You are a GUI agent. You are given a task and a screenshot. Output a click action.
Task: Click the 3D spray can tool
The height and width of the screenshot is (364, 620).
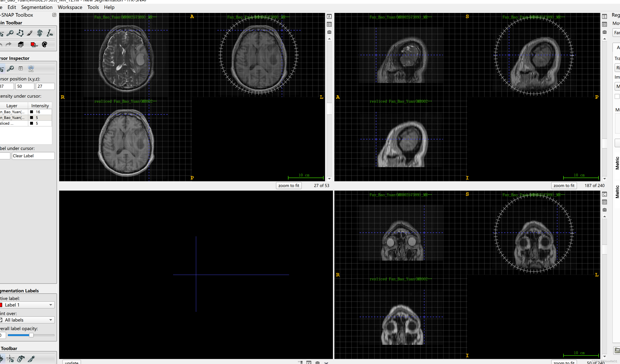(21, 359)
